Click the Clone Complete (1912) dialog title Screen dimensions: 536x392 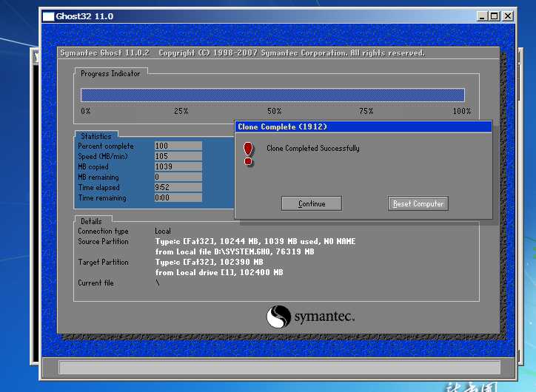click(282, 126)
